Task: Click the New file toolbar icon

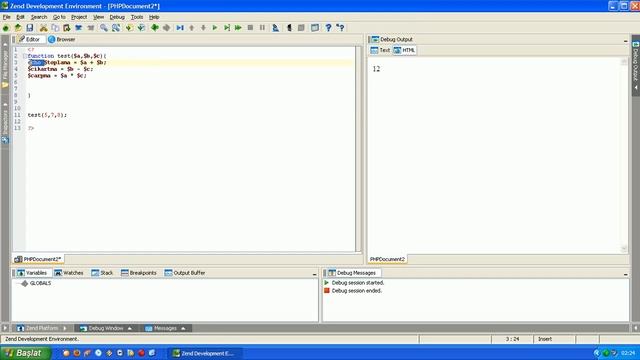Action: (x=6, y=28)
